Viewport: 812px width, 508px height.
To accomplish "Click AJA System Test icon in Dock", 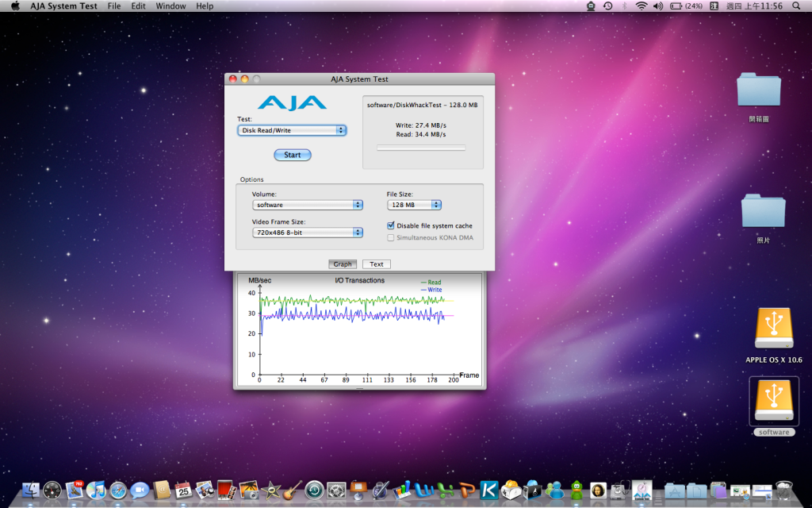I will click(642, 489).
